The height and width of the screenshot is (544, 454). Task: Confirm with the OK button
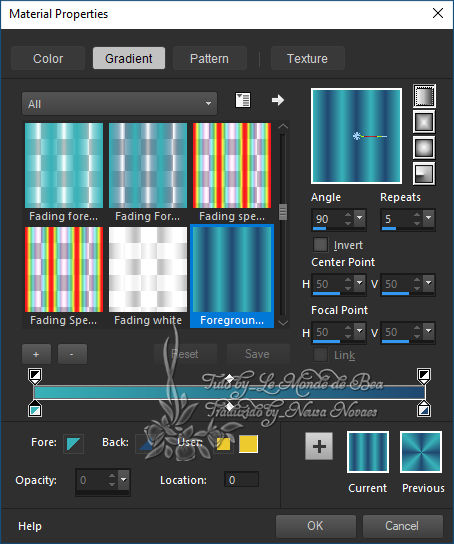point(316,526)
